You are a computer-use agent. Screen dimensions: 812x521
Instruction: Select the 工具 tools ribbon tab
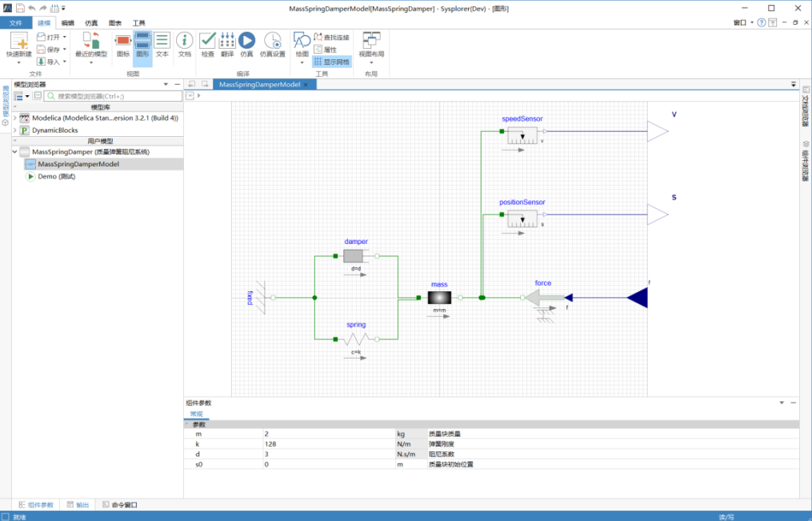coord(138,22)
